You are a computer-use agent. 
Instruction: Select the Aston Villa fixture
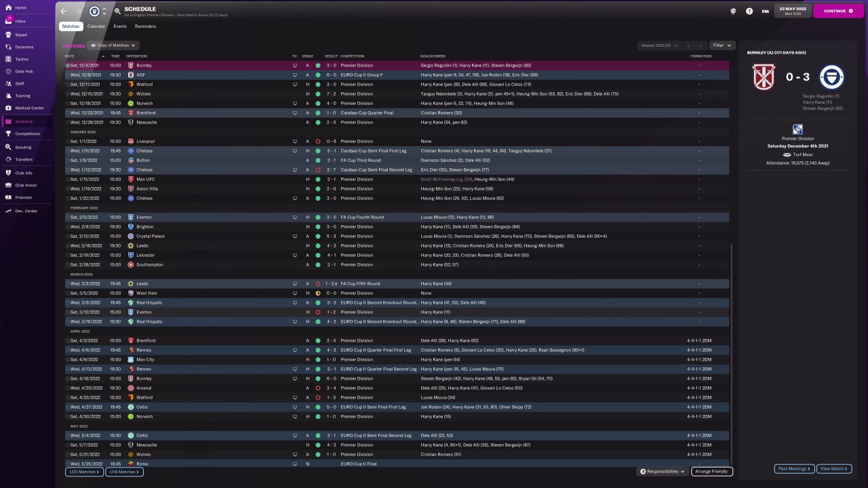pyautogui.click(x=397, y=188)
